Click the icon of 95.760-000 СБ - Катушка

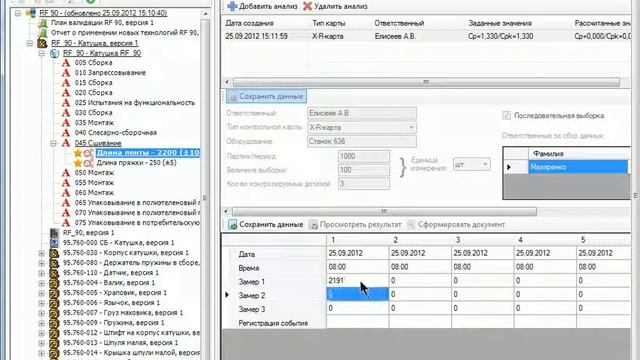[54, 242]
